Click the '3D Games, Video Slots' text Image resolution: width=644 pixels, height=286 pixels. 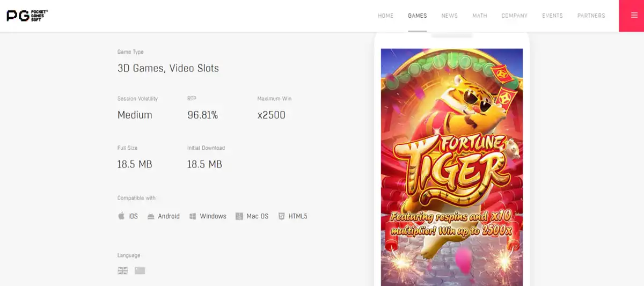pyautogui.click(x=168, y=68)
